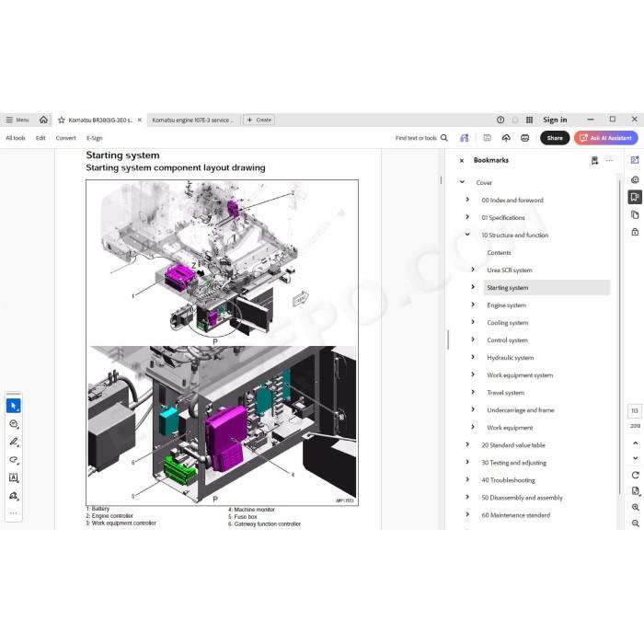Click the Save file icon
The height and width of the screenshot is (644, 644).
(487, 138)
